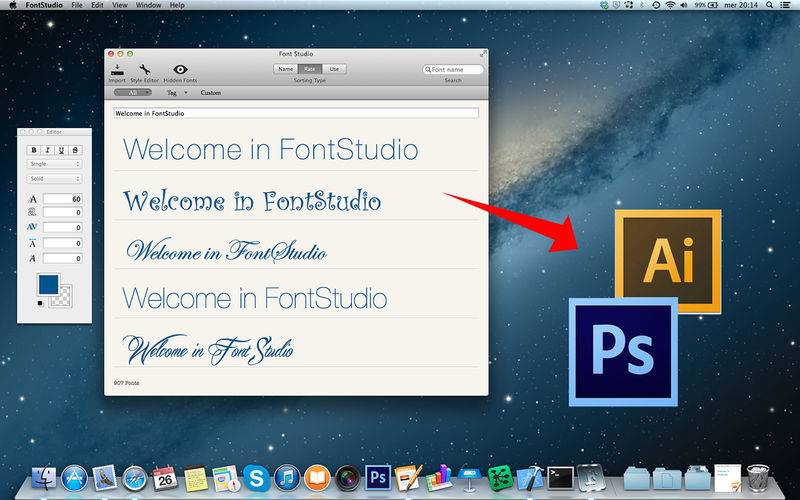The image size is (800, 500).
Task: Expand the Tag filter dropdown
Action: pos(177,93)
